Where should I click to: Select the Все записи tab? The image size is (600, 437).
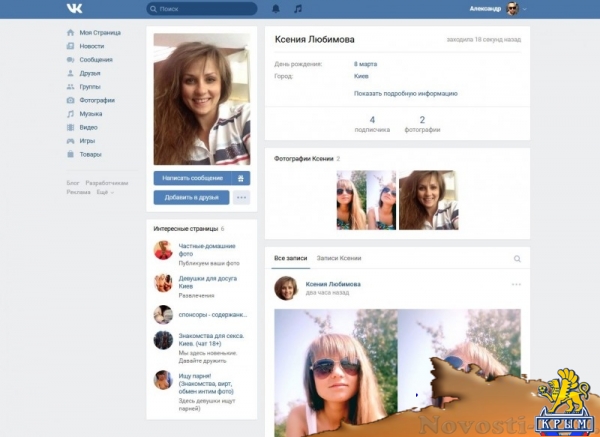coord(289,259)
